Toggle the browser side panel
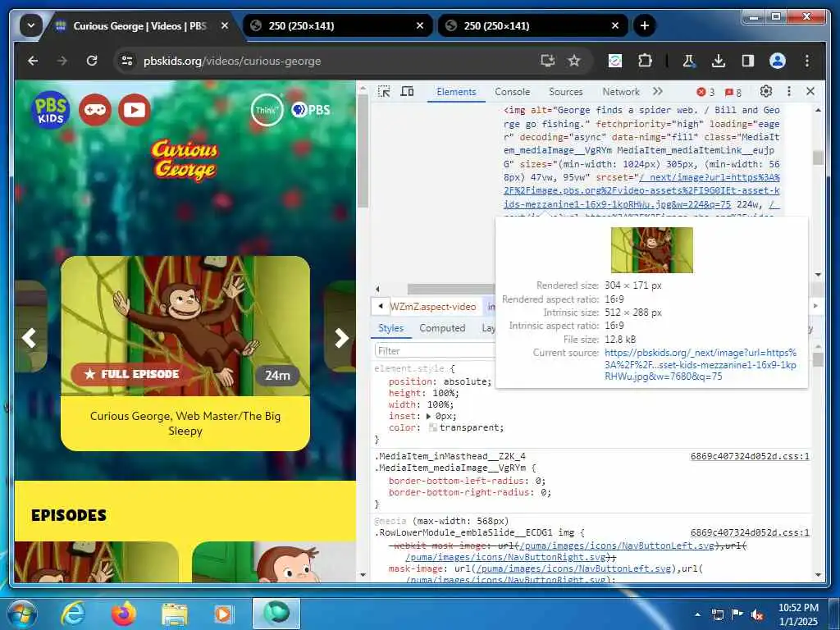Viewport: 840px width, 630px height. pos(748,61)
